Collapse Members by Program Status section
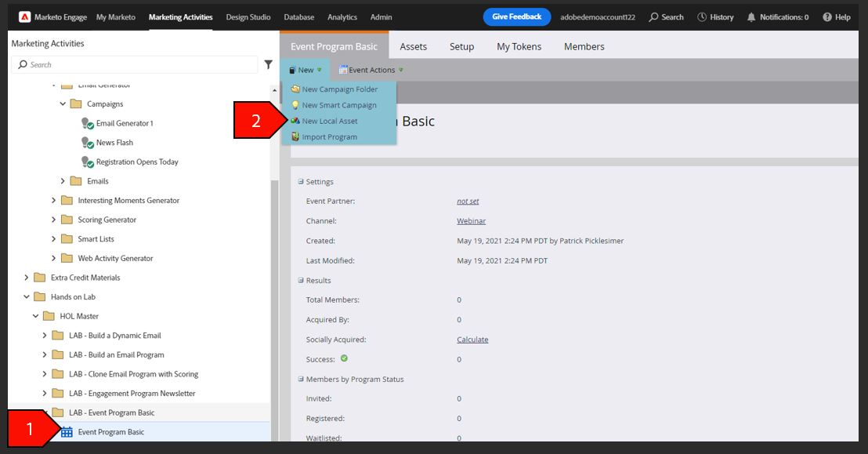 [x=301, y=380]
